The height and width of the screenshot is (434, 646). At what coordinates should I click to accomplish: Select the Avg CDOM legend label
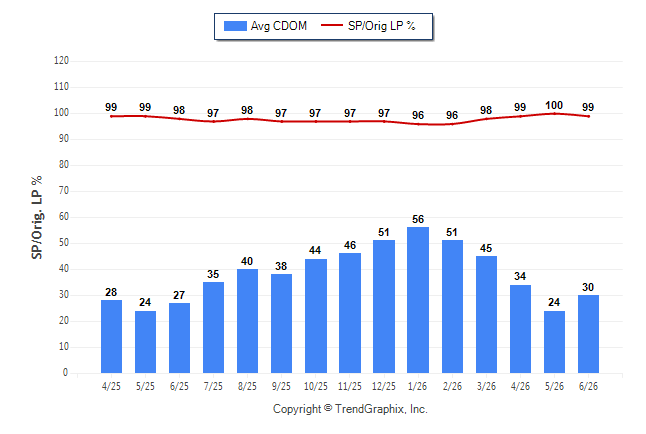(279, 26)
